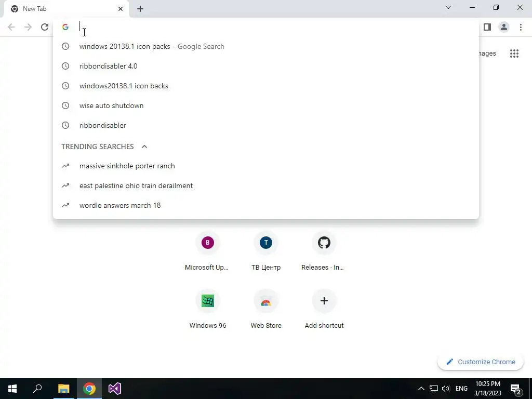Viewport: 532px width, 399px height.
Task: Open Visual Studio from the taskbar
Action: [x=115, y=389]
